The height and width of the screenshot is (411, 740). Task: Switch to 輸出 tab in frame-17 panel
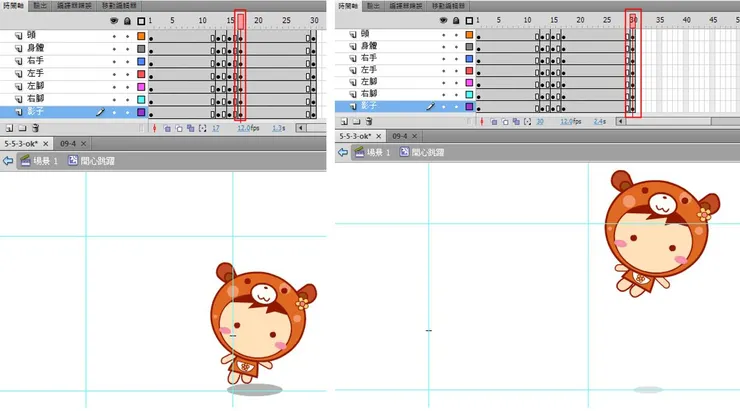coord(40,6)
